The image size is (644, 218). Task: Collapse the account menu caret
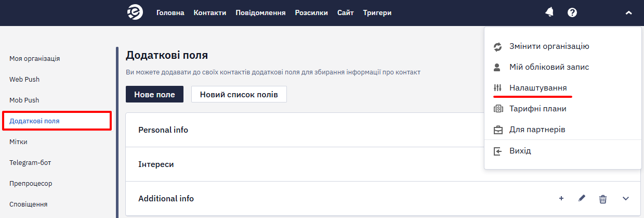[628, 13]
